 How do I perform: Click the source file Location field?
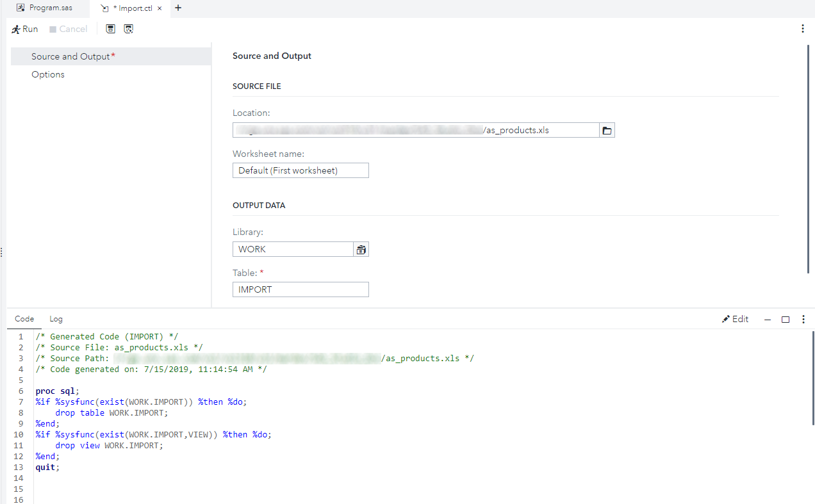pyautogui.click(x=415, y=131)
